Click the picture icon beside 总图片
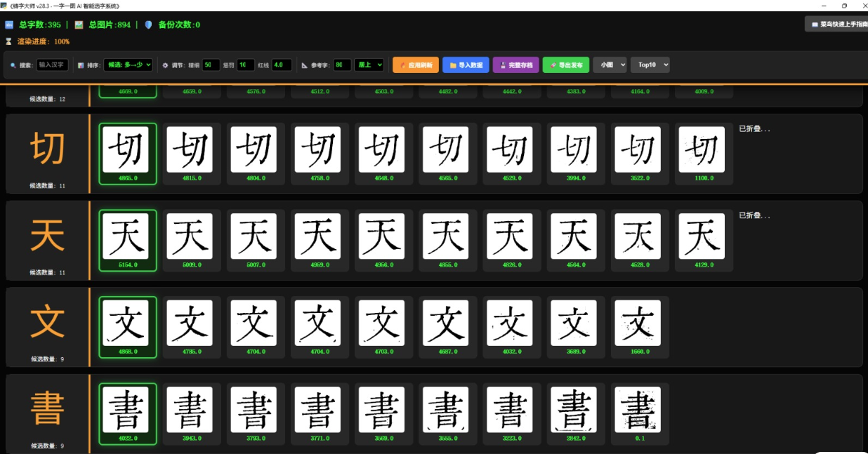Viewport: 868px width, 454px height. point(79,25)
